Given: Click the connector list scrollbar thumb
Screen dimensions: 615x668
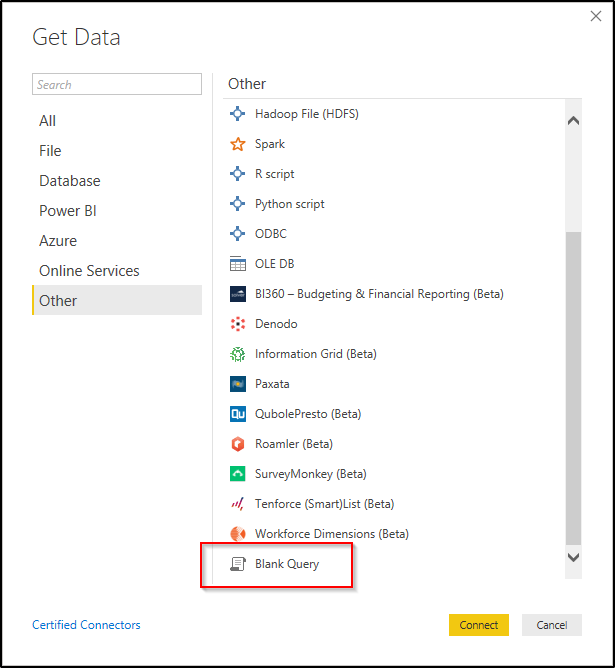Looking at the screenshot, I should (x=573, y=388).
